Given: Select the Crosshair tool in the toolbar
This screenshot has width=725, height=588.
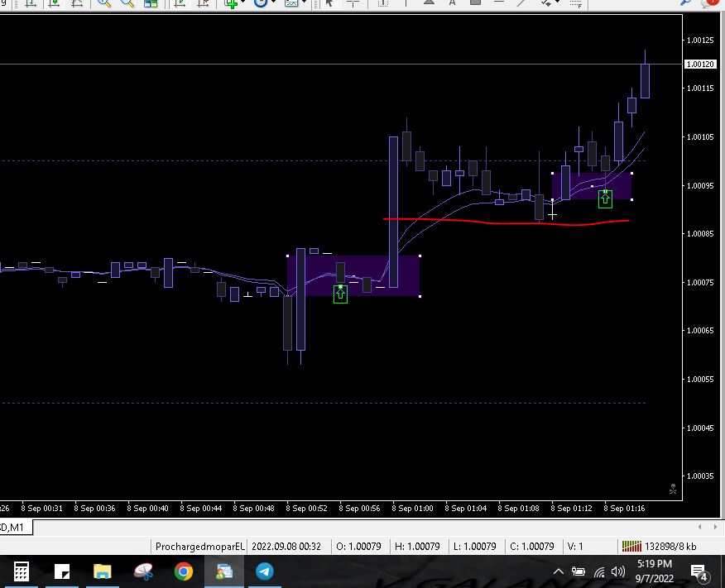Looking at the screenshot, I should (353, 2).
